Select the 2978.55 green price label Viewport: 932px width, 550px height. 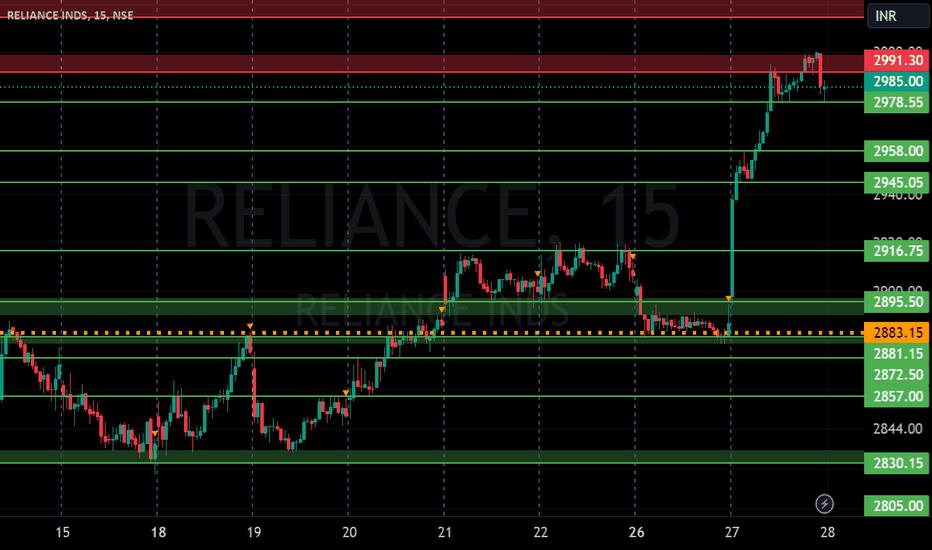pos(896,102)
